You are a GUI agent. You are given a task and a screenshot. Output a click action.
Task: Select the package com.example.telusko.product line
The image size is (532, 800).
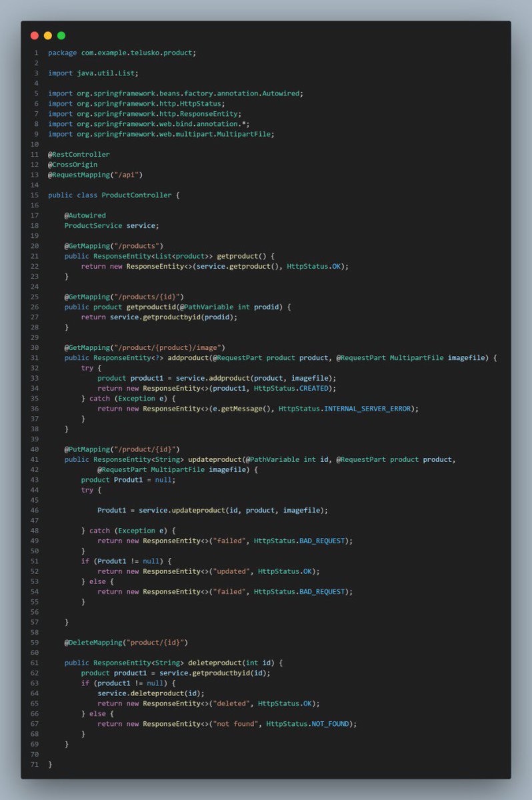click(122, 53)
